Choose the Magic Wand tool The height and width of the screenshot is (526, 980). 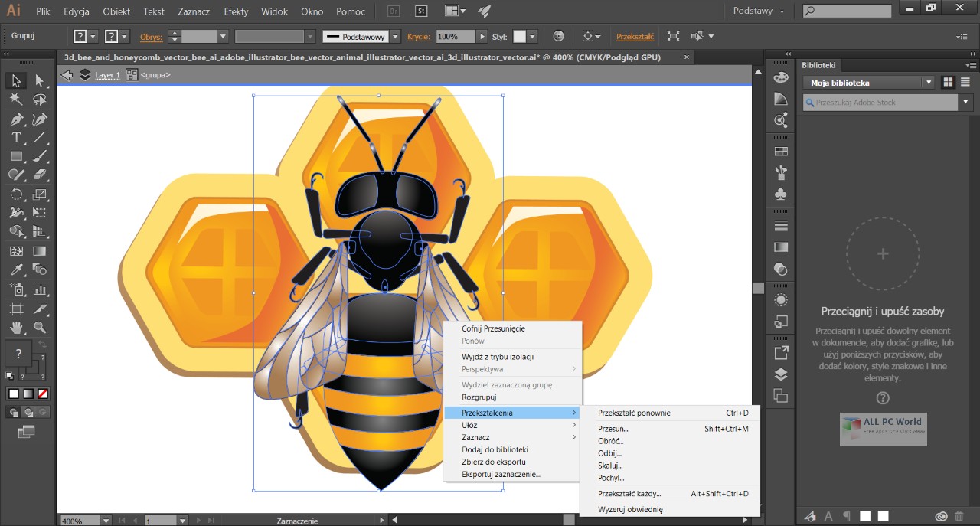pyautogui.click(x=16, y=100)
